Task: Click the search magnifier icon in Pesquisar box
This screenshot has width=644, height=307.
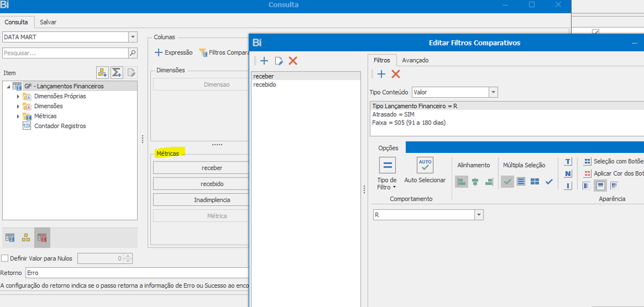Action: pyautogui.click(x=133, y=53)
